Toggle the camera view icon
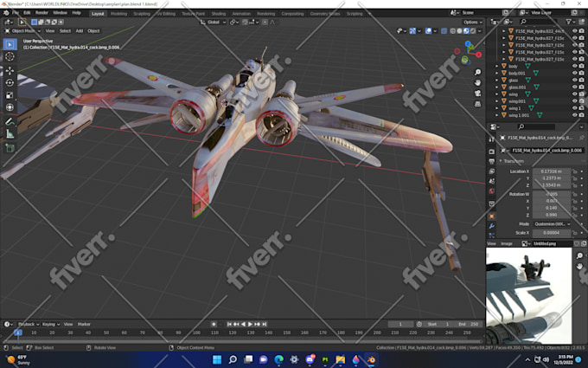This screenshot has height=368, width=588. click(477, 94)
